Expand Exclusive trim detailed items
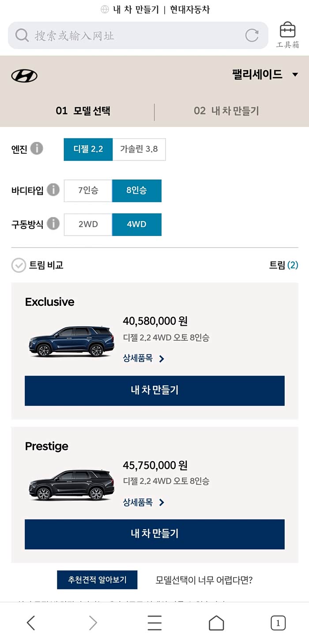The image size is (309, 644). (143, 358)
